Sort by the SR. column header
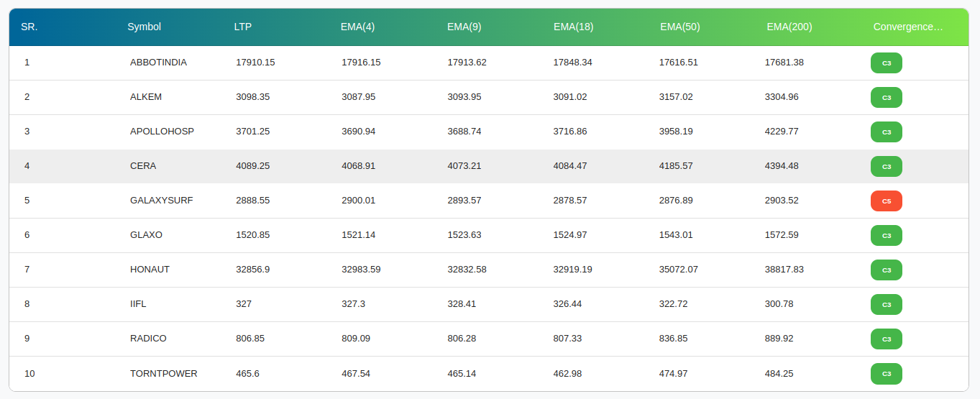The image size is (980, 399). pyautogui.click(x=29, y=27)
